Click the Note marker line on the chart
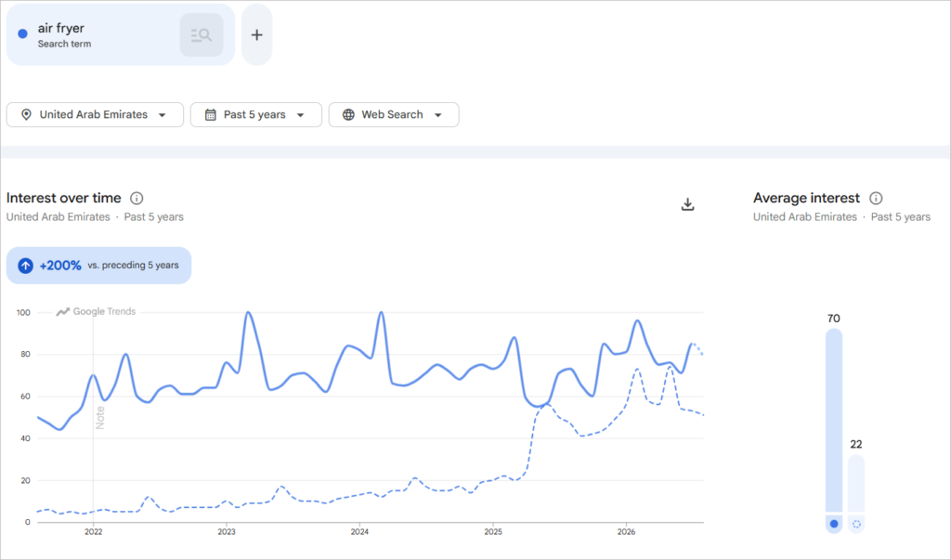Screen dimensions: 951x560 coord(100,418)
